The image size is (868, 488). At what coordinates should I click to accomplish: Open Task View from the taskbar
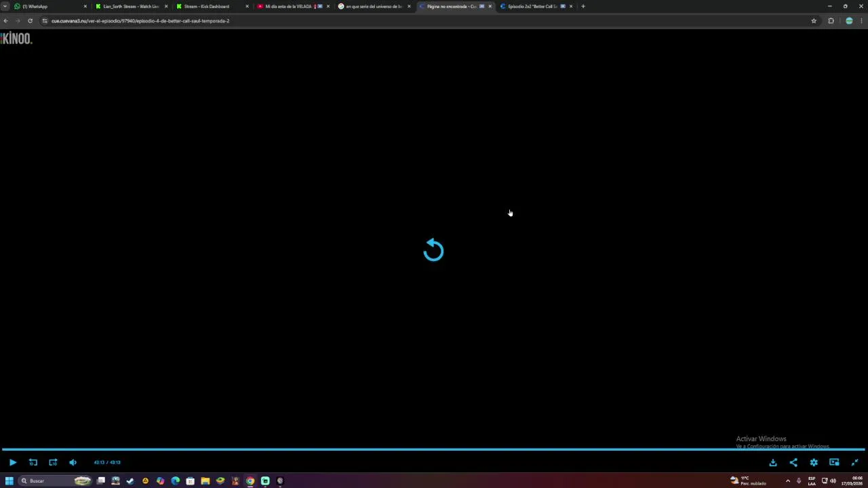pos(101,481)
